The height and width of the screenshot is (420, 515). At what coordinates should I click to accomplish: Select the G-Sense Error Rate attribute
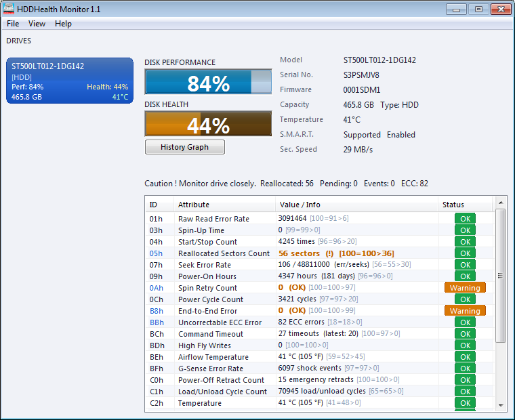[x=211, y=368]
